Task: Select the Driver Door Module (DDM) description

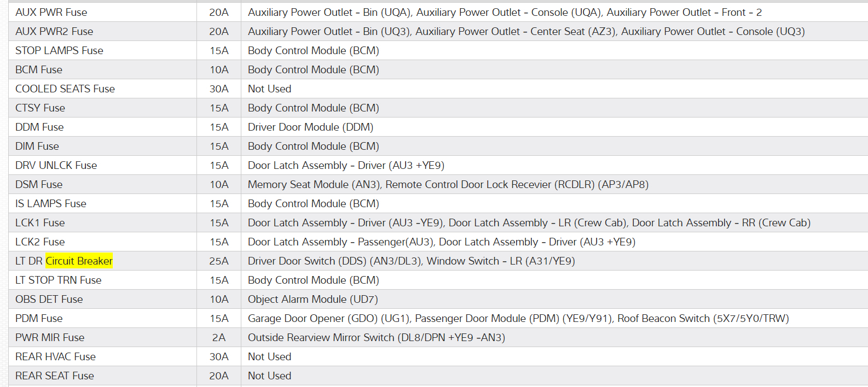Action: 310,127
